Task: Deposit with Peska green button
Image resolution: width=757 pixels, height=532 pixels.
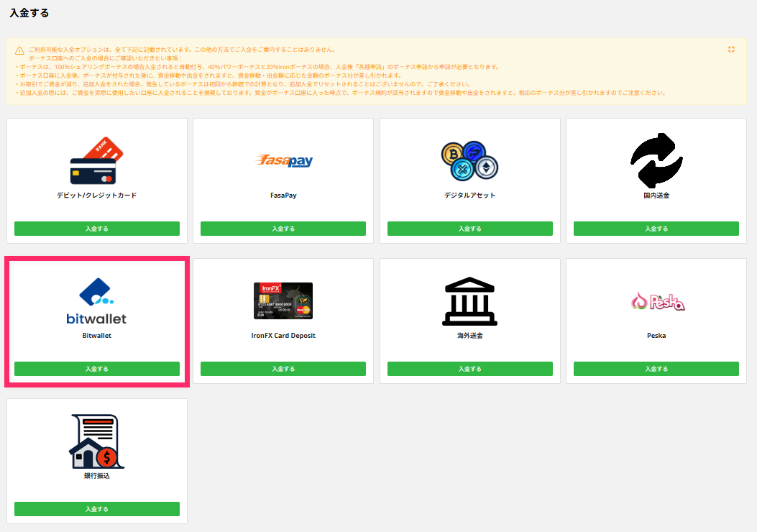Action: point(656,369)
